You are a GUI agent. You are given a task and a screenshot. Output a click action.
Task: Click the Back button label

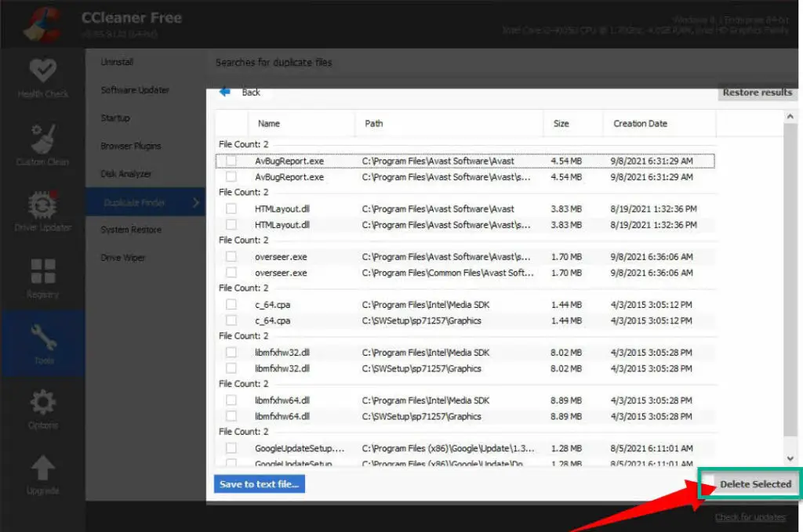251,92
